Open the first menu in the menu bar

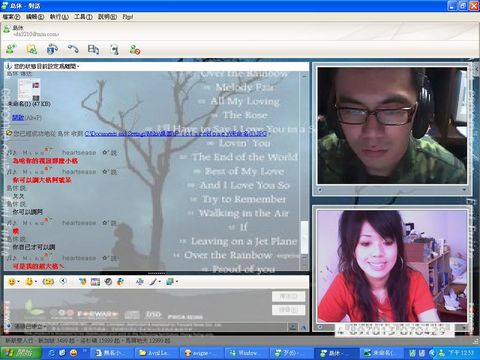pyautogui.click(x=11, y=17)
